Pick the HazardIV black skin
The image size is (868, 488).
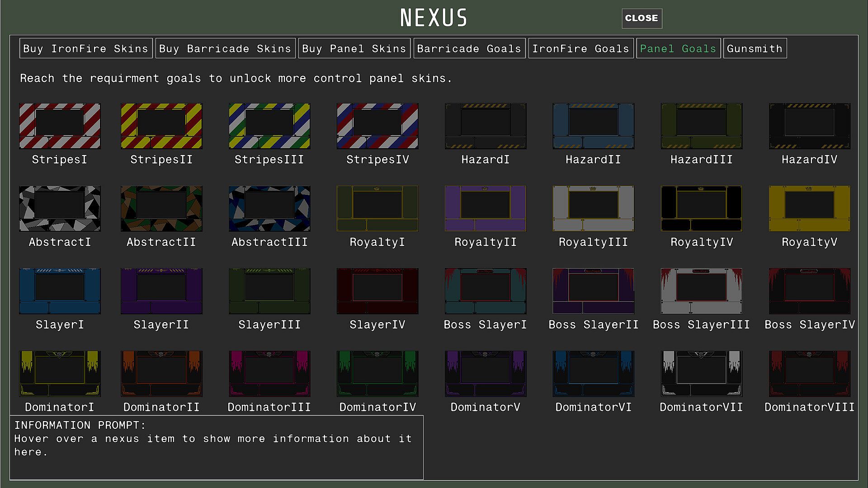point(810,126)
